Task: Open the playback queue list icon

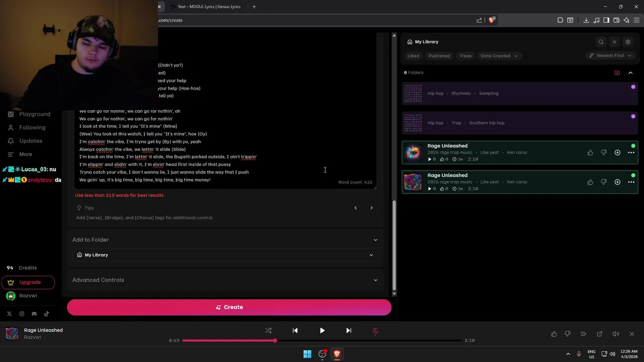Action: click(x=584, y=334)
